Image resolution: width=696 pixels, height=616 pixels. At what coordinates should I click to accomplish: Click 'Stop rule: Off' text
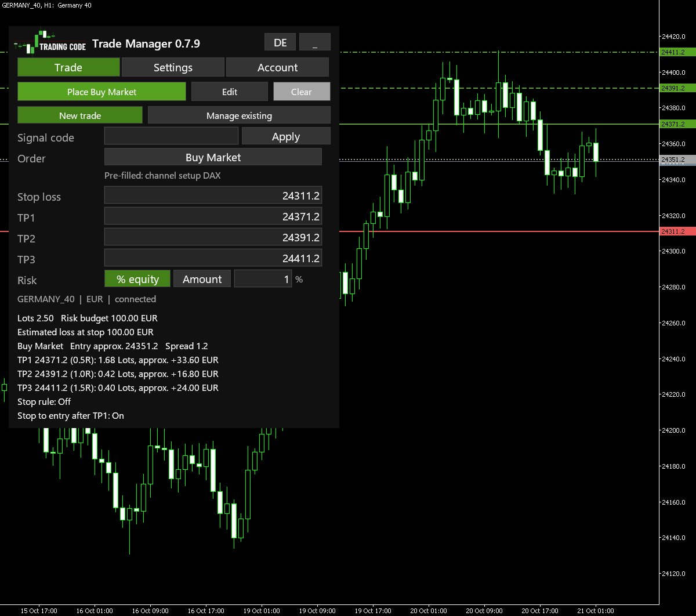44,401
